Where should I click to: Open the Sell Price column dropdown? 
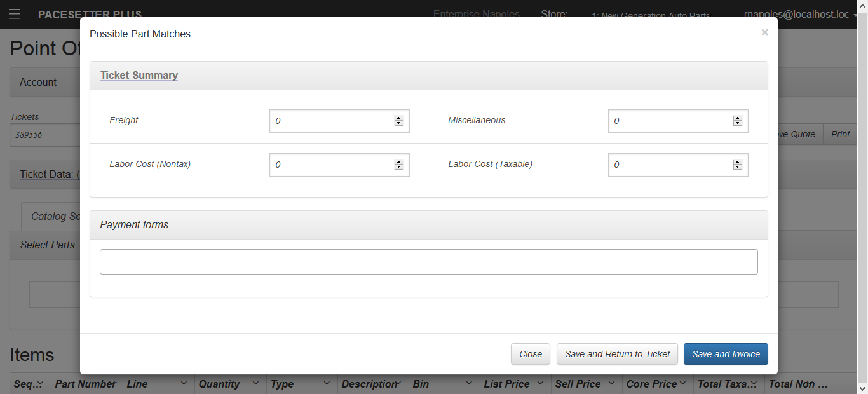(611, 383)
